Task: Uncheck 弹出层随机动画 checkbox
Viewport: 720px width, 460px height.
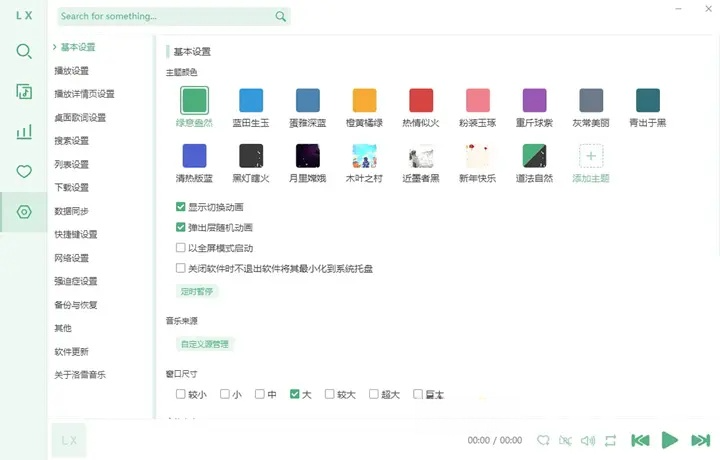Action: point(180,227)
